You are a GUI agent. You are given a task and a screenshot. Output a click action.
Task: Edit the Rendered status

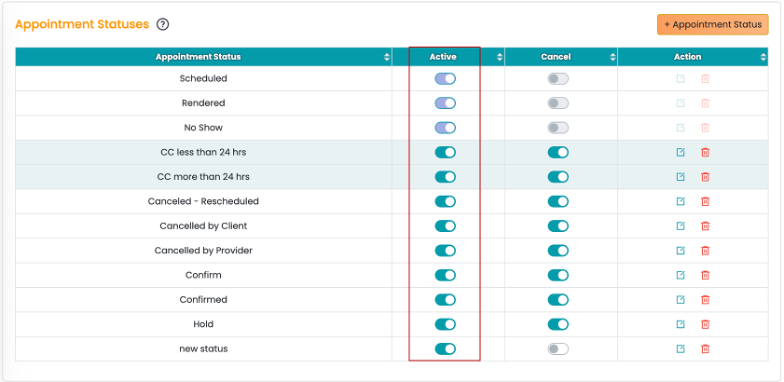pyautogui.click(x=680, y=103)
